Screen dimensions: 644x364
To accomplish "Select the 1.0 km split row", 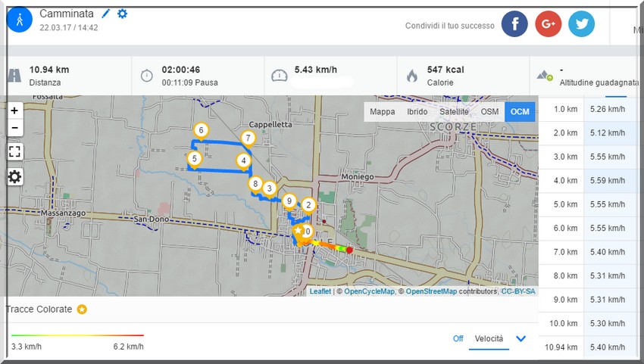I will (x=589, y=109).
